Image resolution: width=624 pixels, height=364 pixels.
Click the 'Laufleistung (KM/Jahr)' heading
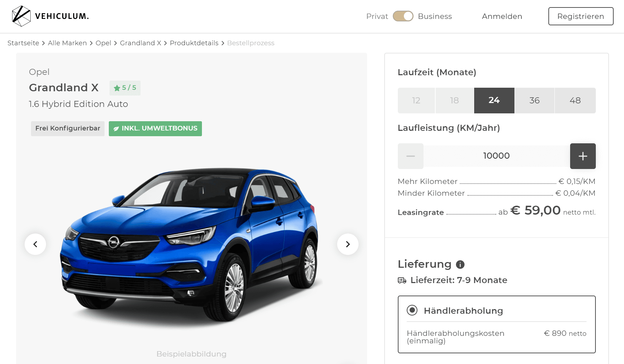tap(449, 128)
